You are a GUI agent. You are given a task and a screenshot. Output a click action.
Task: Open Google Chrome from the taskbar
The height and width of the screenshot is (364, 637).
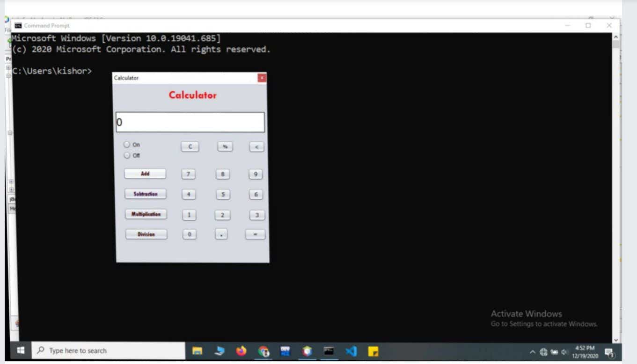coord(263,350)
